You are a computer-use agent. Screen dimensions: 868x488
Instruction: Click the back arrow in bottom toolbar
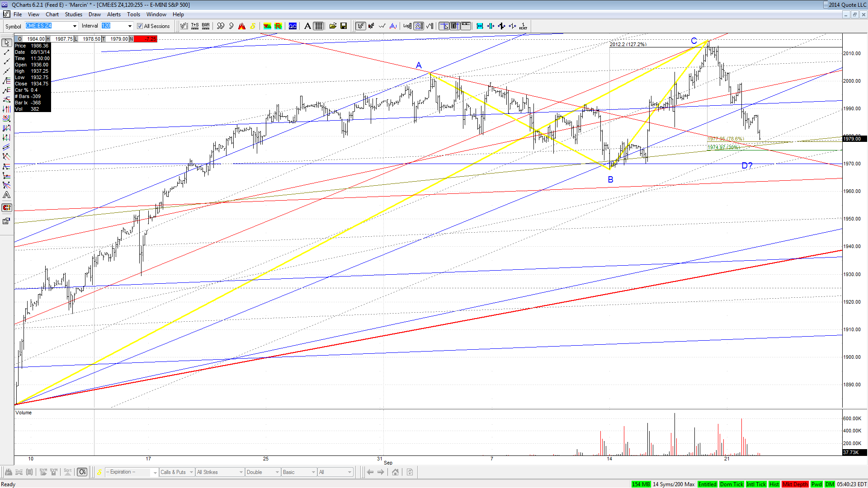[370, 472]
